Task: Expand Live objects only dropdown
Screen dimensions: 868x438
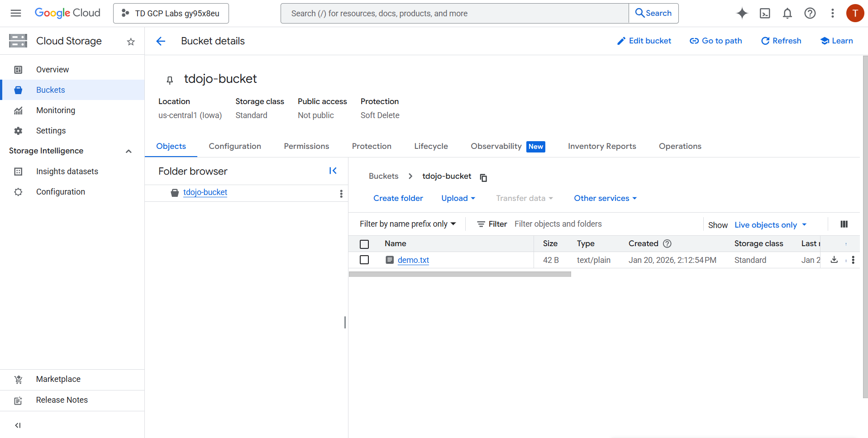Action: pos(770,225)
